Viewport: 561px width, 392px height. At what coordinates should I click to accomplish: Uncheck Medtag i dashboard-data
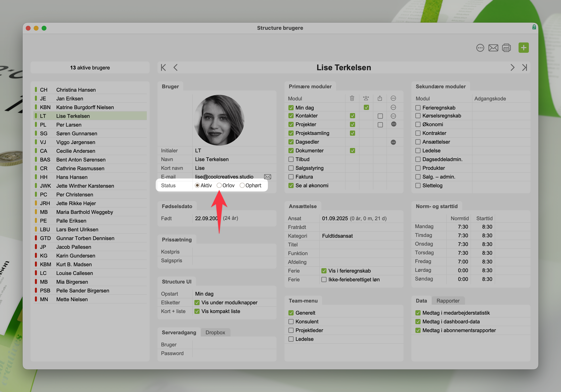point(418,322)
